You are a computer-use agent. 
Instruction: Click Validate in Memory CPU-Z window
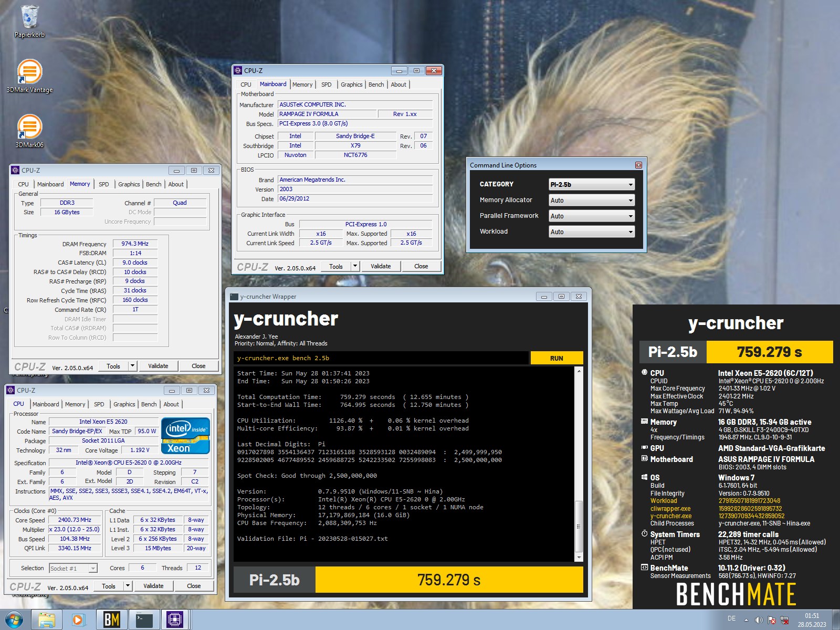point(158,366)
